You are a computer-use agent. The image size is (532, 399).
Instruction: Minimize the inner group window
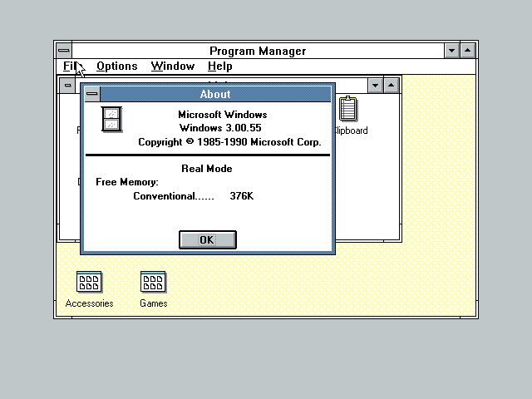[x=375, y=85]
